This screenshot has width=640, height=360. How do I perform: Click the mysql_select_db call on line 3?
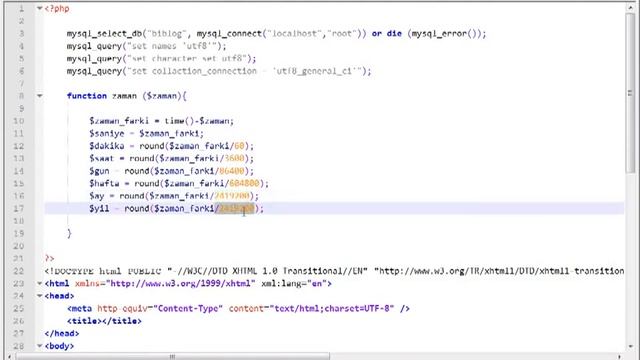click(x=104, y=33)
